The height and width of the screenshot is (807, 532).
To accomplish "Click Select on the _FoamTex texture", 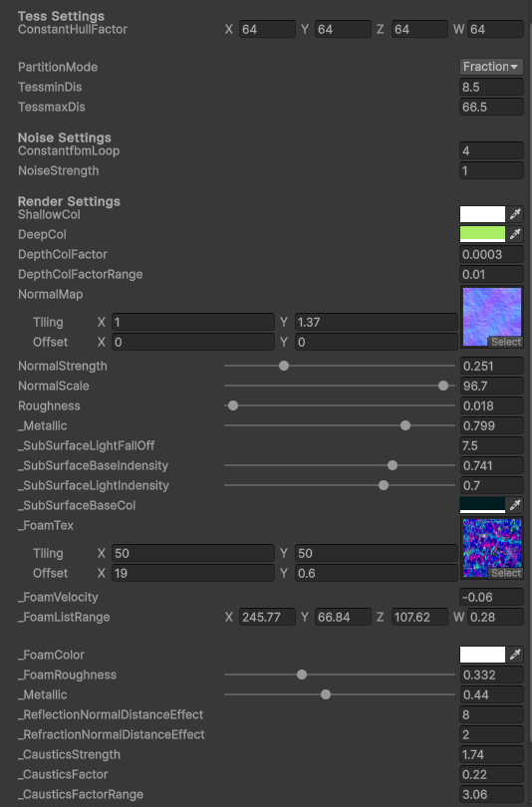I will point(506,573).
